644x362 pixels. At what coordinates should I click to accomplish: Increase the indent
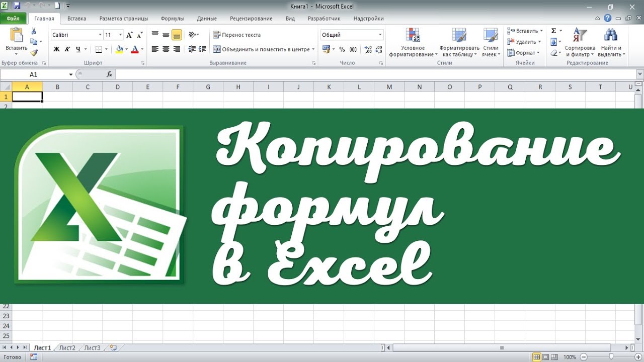tap(203, 49)
